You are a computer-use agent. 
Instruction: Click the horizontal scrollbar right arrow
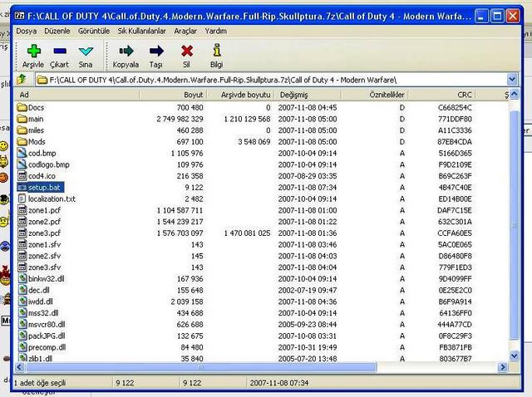tap(503, 367)
